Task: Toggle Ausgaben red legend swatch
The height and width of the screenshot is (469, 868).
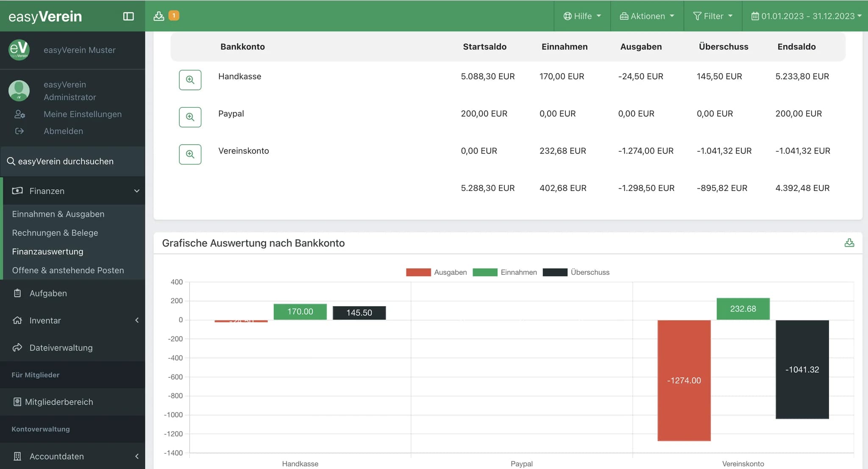Action: click(418, 272)
